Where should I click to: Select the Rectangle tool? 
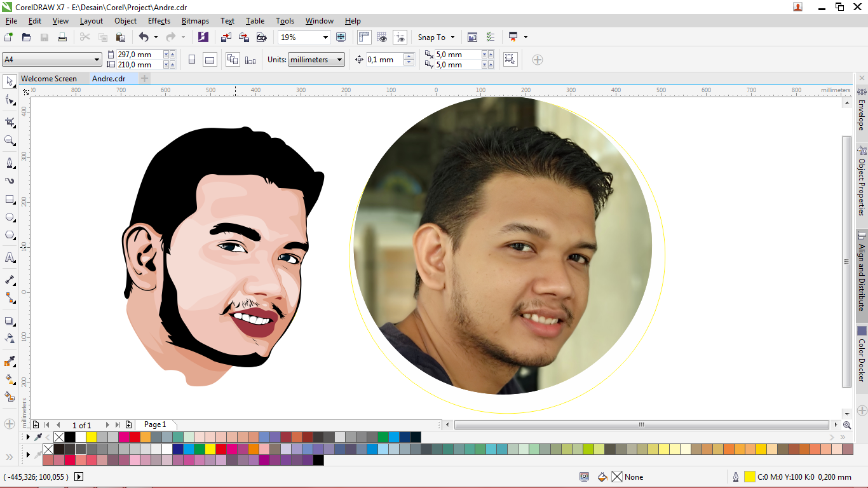click(x=10, y=200)
